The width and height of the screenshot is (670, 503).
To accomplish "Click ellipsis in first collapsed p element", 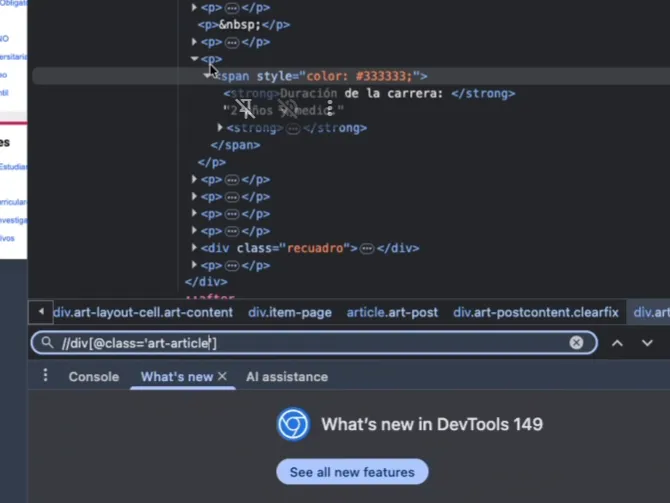I will [232, 8].
